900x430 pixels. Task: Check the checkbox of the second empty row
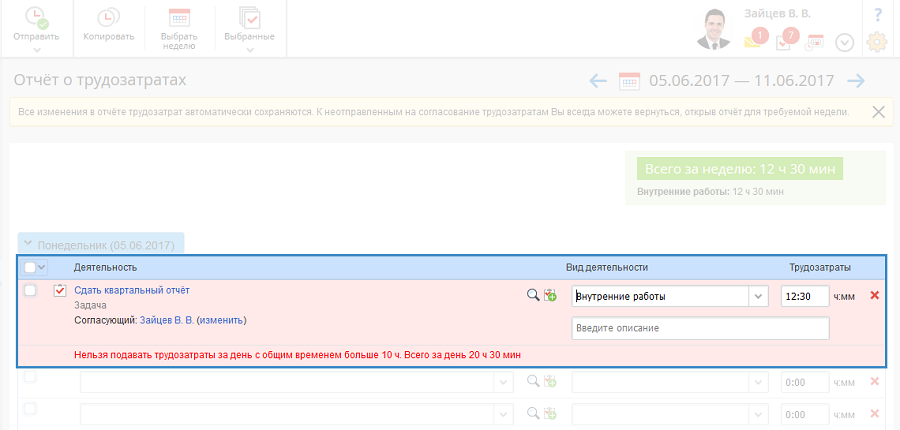coord(30,409)
